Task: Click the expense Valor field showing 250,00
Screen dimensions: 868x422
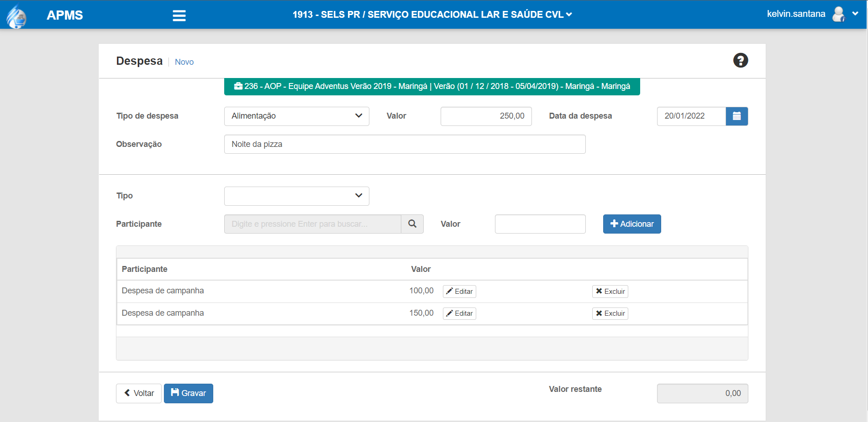Action: click(486, 116)
